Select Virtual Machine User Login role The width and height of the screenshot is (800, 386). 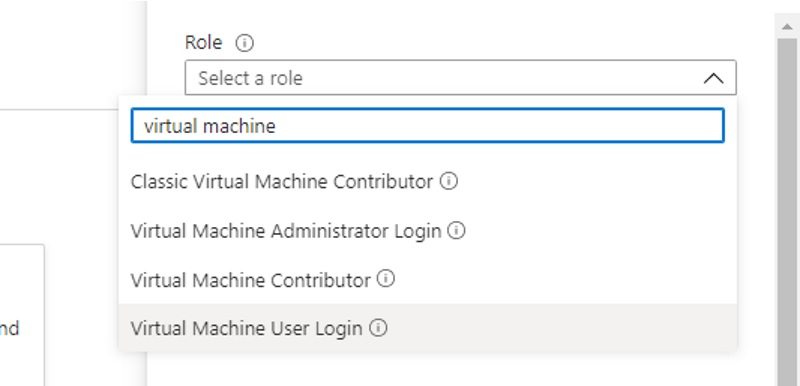[x=428, y=328]
